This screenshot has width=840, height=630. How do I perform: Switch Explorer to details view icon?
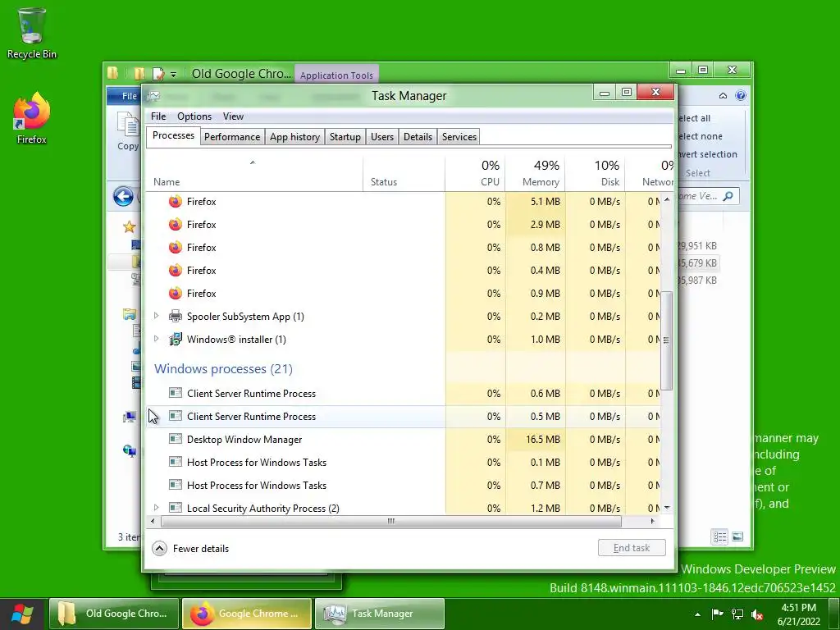(x=719, y=536)
